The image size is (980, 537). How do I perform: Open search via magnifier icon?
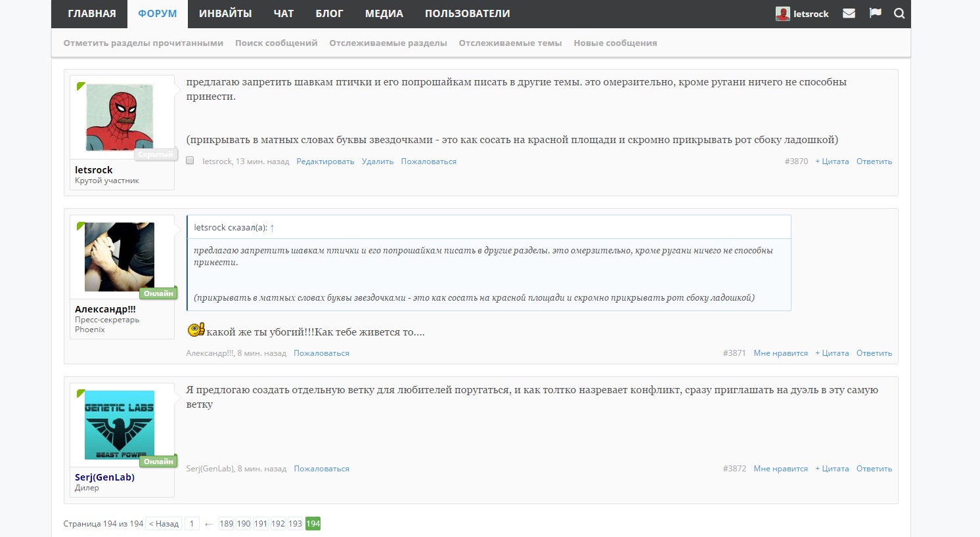[x=899, y=13]
